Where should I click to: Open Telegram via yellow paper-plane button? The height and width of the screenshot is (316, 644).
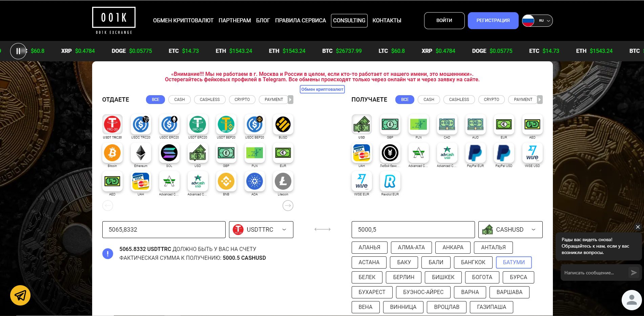tap(20, 295)
